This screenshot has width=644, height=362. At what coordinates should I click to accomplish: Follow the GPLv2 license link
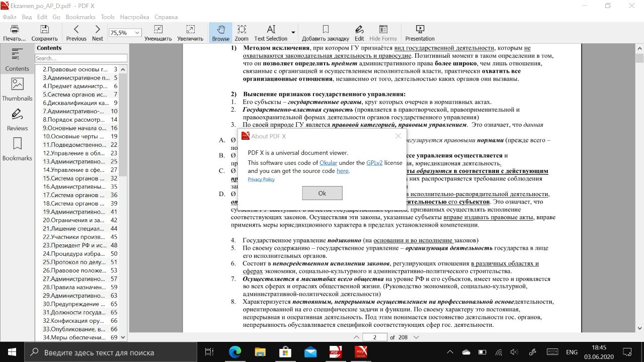(x=374, y=163)
